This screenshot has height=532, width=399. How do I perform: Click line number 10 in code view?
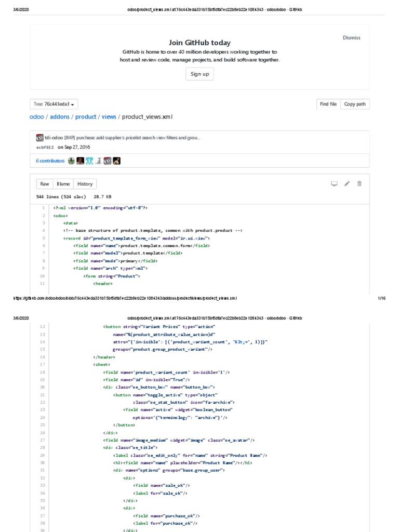point(43,276)
